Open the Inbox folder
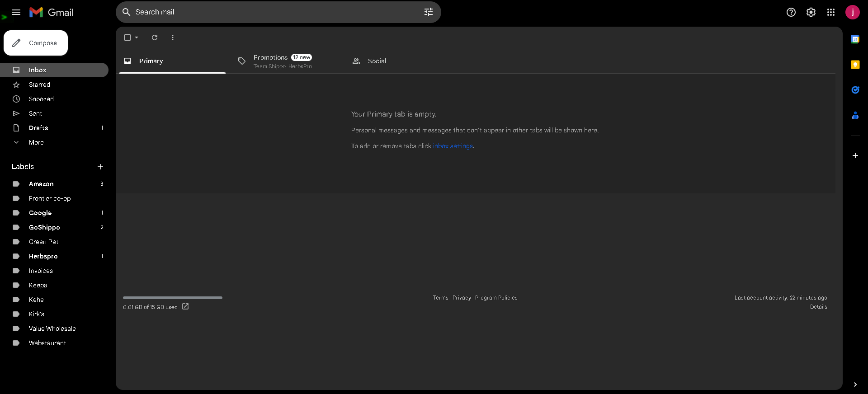Image resolution: width=868 pixels, height=394 pixels. tap(54, 70)
